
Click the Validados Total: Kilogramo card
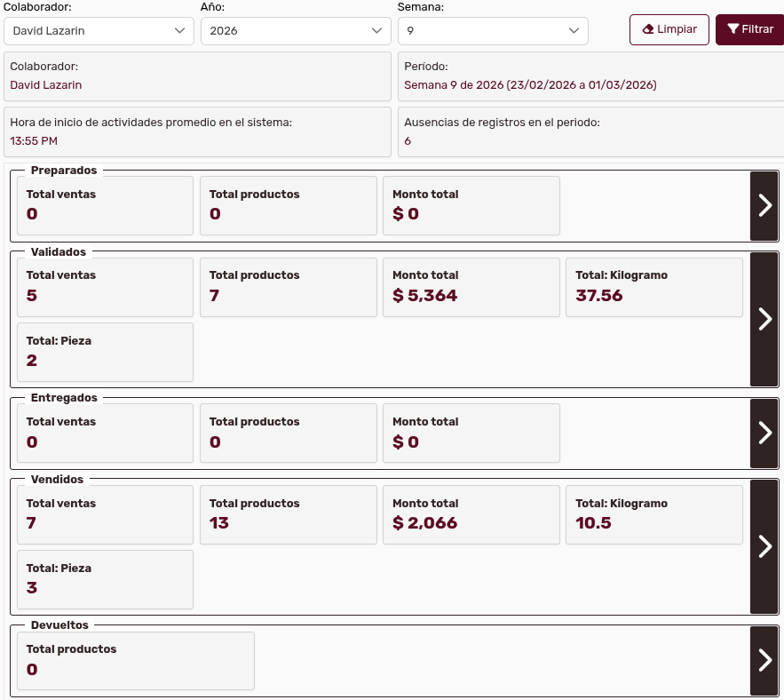tap(653, 287)
